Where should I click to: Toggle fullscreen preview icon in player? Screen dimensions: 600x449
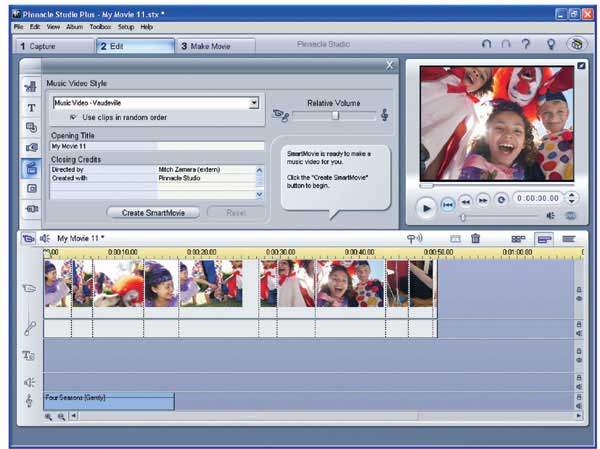[581, 66]
